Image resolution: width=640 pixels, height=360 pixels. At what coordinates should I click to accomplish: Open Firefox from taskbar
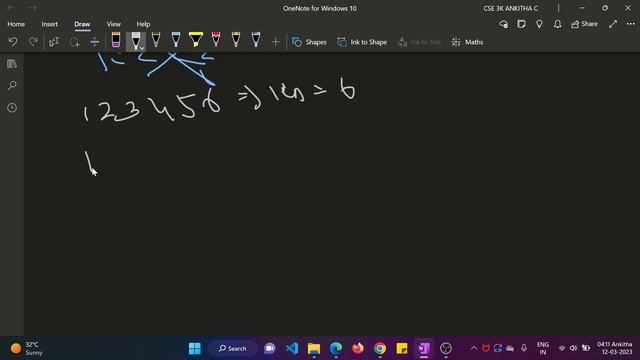(358, 349)
